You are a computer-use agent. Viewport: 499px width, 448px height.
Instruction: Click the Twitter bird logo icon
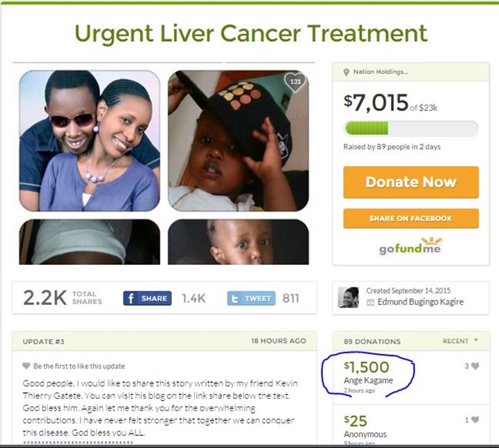click(x=235, y=298)
